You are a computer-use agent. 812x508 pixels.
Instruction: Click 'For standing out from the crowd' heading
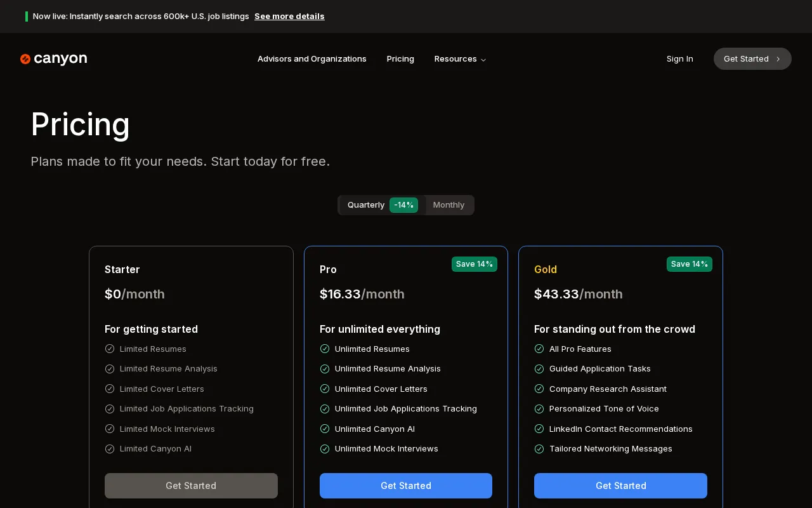click(615, 329)
